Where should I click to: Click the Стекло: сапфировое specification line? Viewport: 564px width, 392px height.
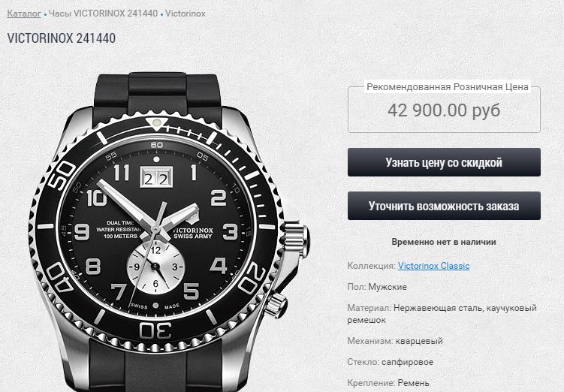tap(391, 362)
